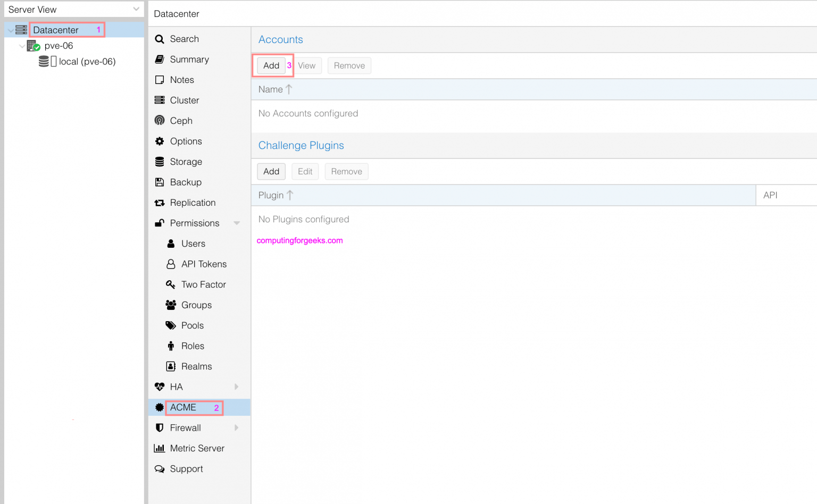Select the Storage stack icon
817x504 pixels.
tap(159, 162)
